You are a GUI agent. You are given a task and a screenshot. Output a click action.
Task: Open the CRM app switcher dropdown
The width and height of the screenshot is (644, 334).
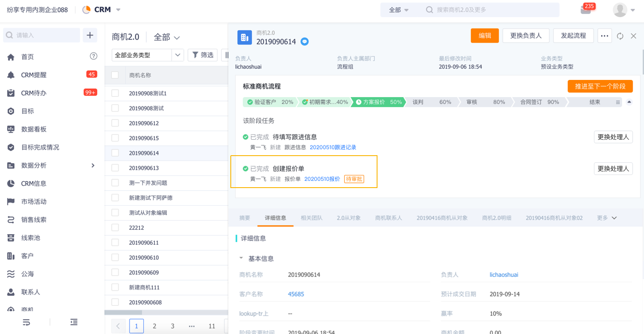(118, 10)
